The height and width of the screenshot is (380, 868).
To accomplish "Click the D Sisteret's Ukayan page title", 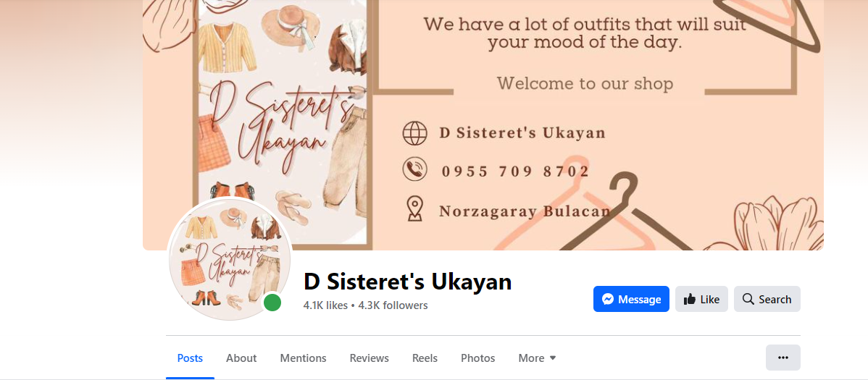I will [407, 282].
